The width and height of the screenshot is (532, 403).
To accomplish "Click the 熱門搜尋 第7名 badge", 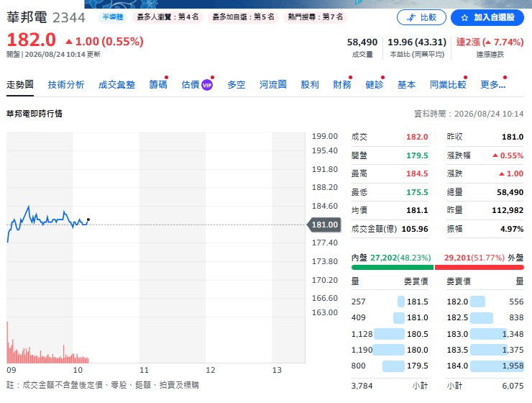I will (x=315, y=17).
